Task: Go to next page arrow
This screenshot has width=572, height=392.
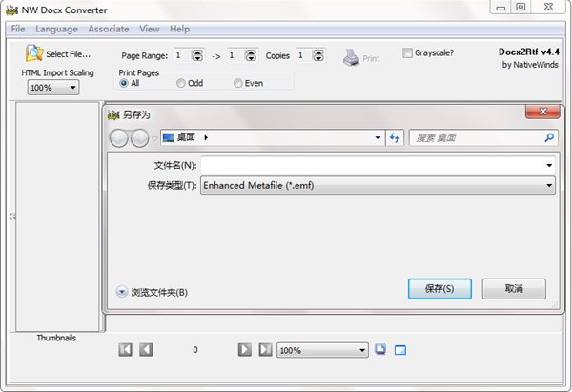Action: coord(245,350)
